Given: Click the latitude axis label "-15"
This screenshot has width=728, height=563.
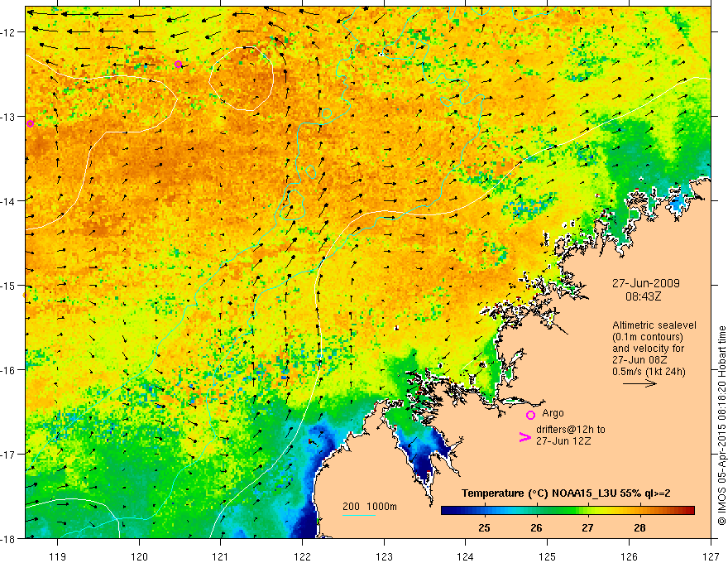Looking at the screenshot, I should [9, 285].
